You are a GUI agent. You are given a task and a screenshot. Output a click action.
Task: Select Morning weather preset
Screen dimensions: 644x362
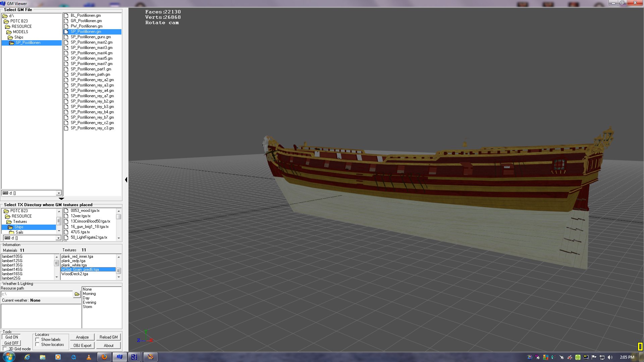coord(89,294)
